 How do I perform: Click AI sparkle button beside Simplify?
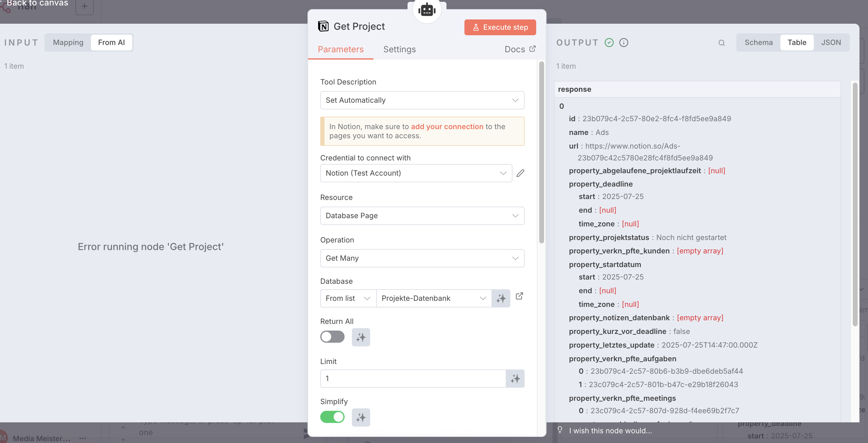(x=361, y=417)
